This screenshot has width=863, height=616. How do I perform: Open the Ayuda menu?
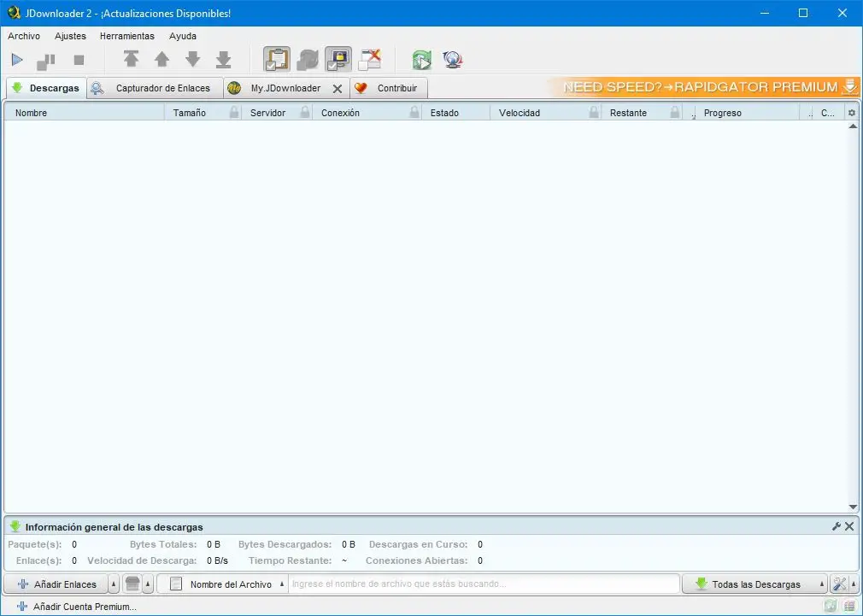(183, 36)
